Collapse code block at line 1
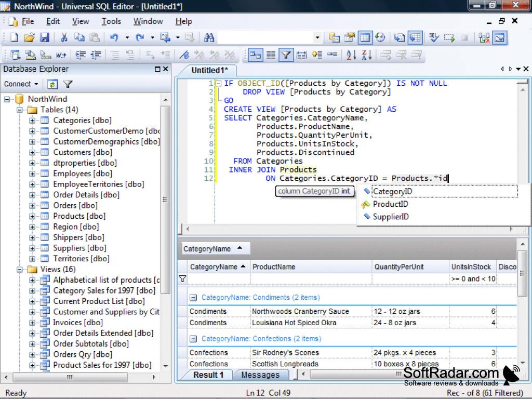The width and height of the screenshot is (532, 399). pyautogui.click(x=219, y=84)
